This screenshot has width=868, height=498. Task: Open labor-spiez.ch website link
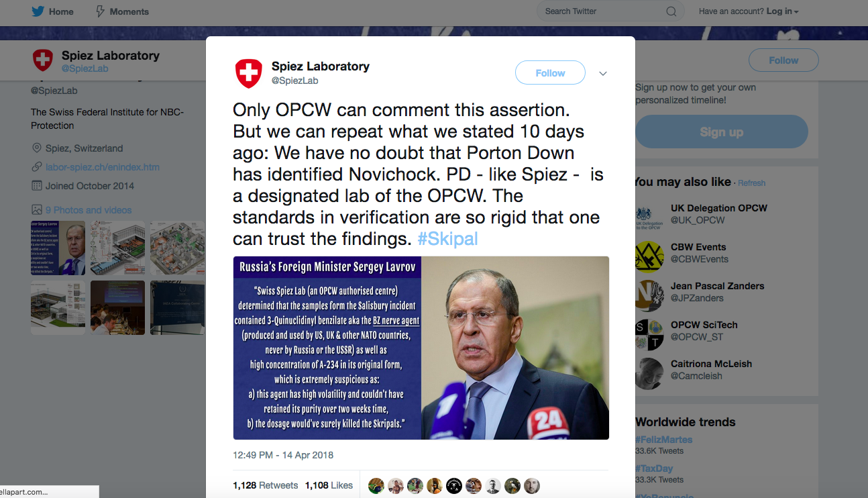click(x=103, y=167)
